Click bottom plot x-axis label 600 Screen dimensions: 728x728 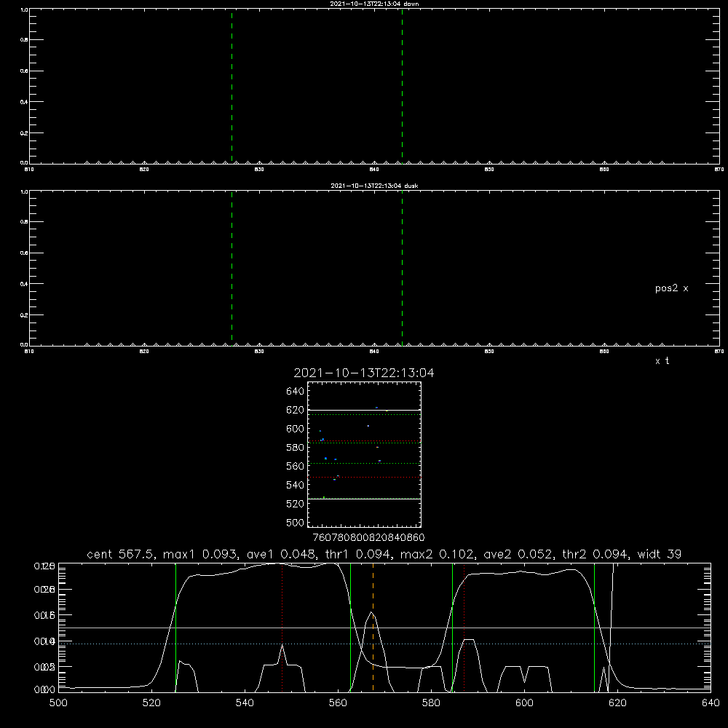click(524, 703)
